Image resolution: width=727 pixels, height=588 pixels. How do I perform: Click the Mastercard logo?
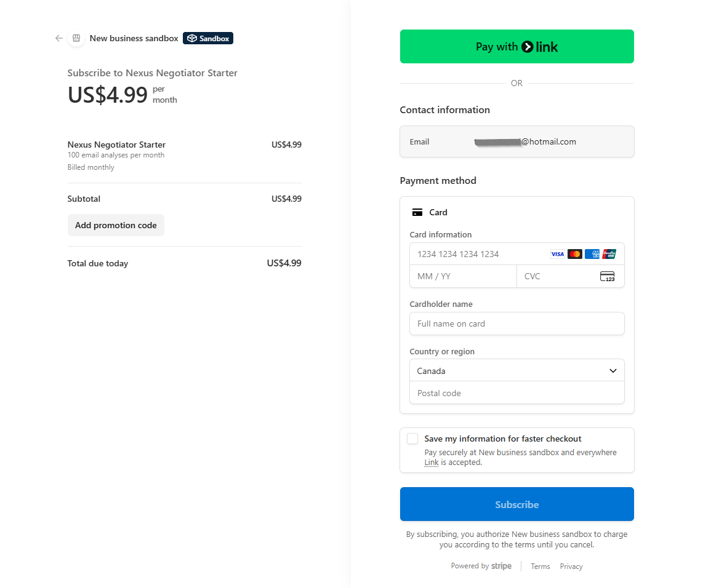tap(575, 254)
